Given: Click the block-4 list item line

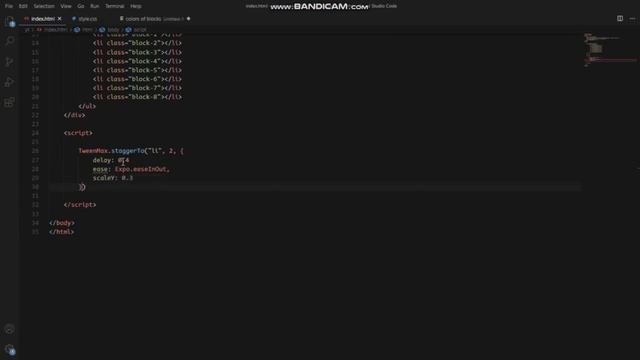Looking at the screenshot, I should [137, 61].
